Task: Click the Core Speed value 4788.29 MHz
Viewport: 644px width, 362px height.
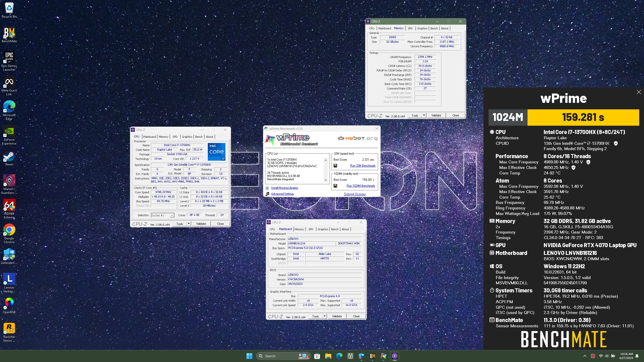Action: (163, 192)
